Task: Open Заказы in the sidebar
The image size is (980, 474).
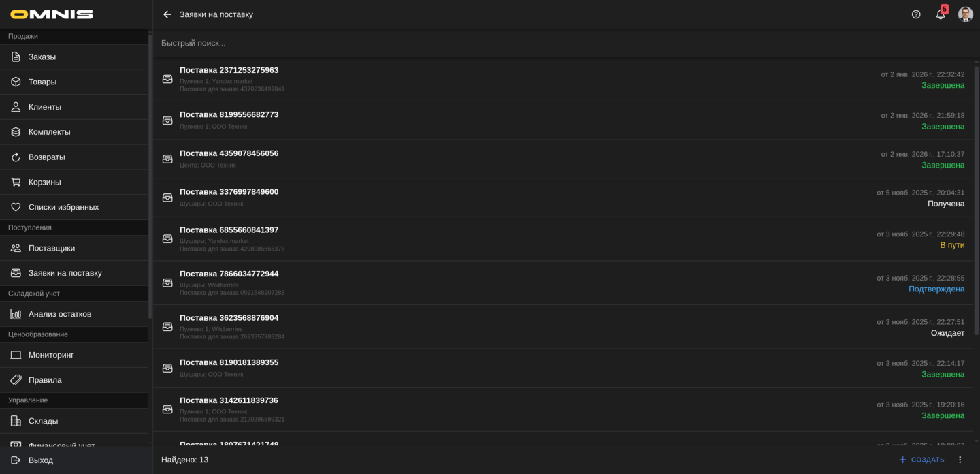Action: [x=42, y=57]
